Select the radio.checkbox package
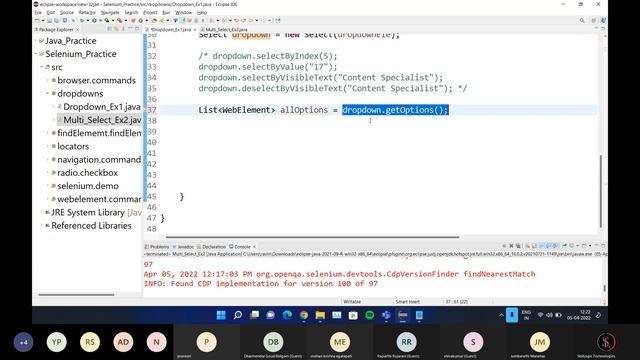The height and width of the screenshot is (360, 640). pyautogui.click(x=87, y=173)
